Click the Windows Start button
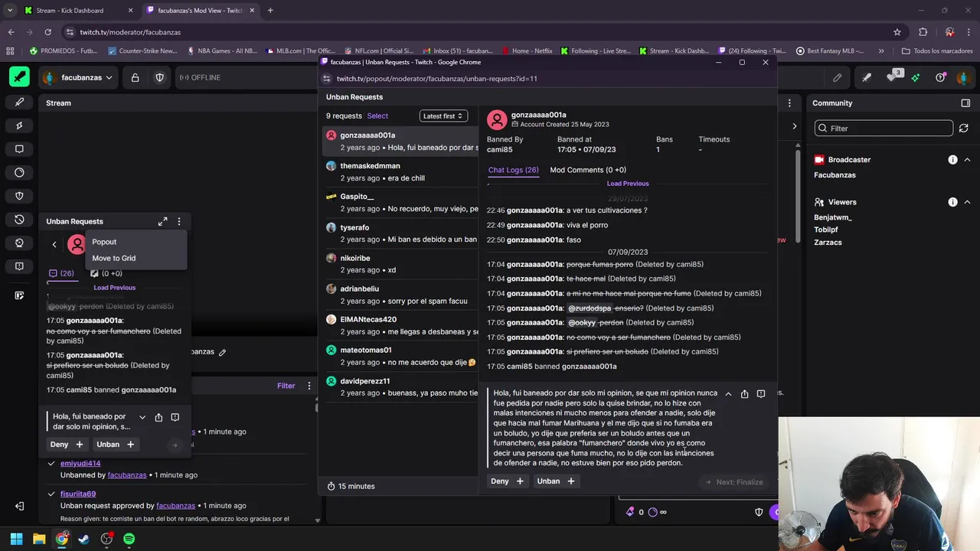Viewport: 980px width, 551px height. [16, 539]
